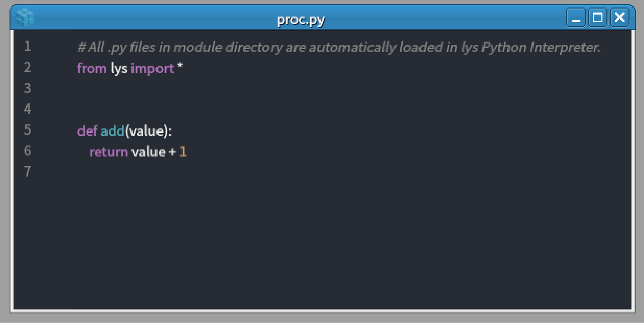Image resolution: width=644 pixels, height=323 pixels.
Task: Click line number 1 in the gutter
Action: [x=28, y=47]
